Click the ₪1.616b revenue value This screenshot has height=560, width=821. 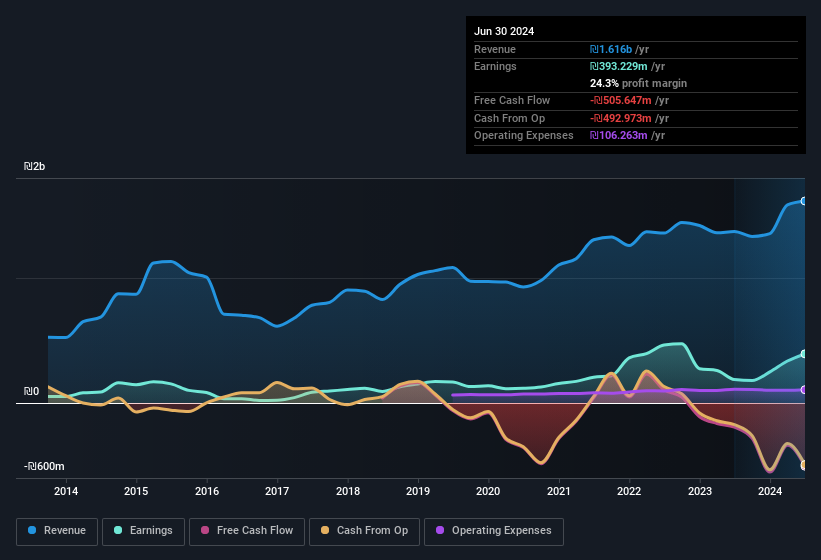611,49
